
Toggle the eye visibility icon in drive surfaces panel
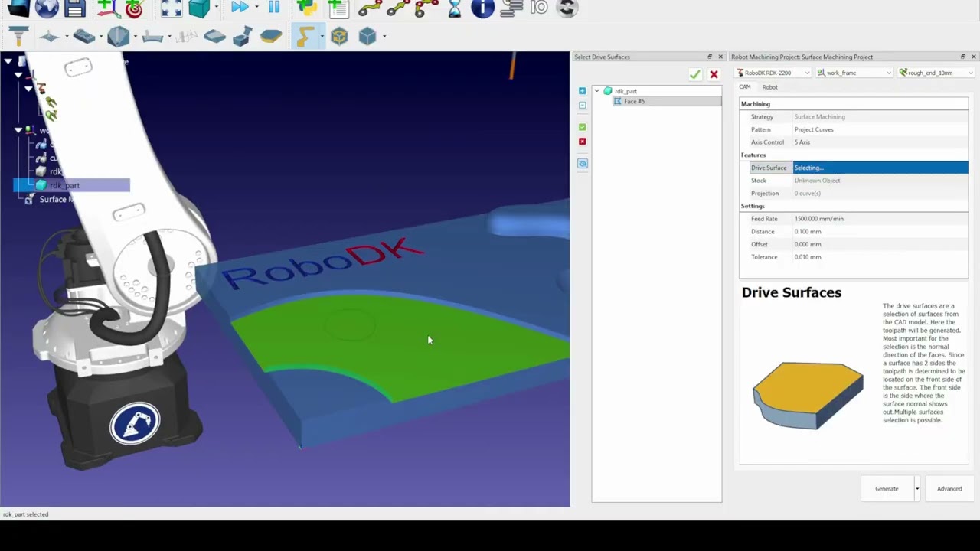pyautogui.click(x=583, y=163)
